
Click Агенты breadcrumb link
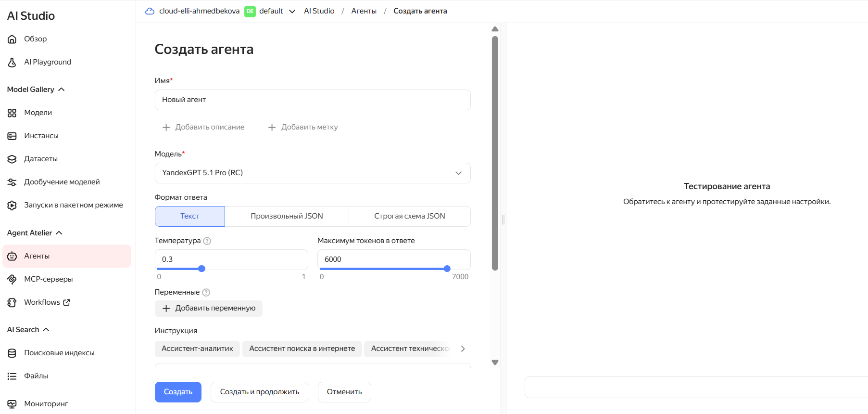[364, 11]
